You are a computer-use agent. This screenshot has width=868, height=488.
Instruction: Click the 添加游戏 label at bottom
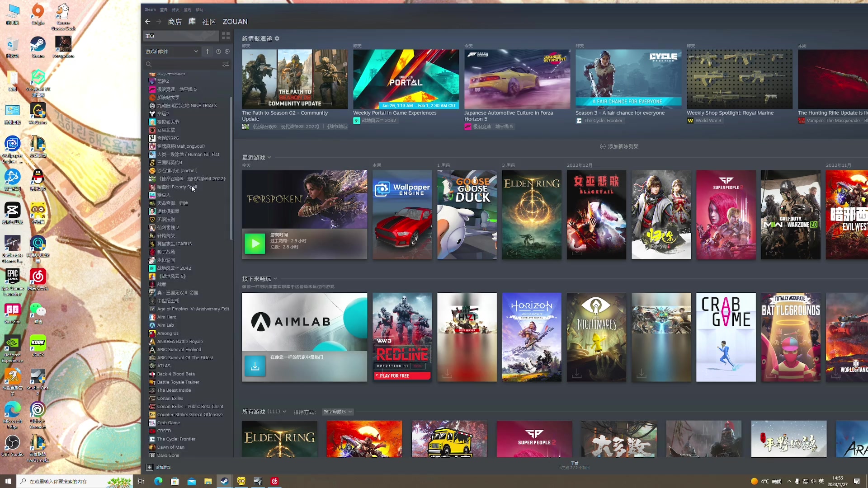163,467
